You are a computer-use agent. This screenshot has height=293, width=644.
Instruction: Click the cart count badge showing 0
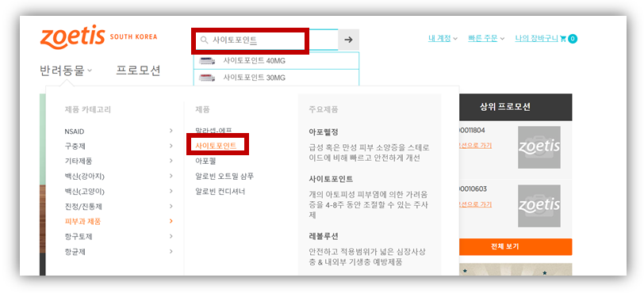coord(573,39)
